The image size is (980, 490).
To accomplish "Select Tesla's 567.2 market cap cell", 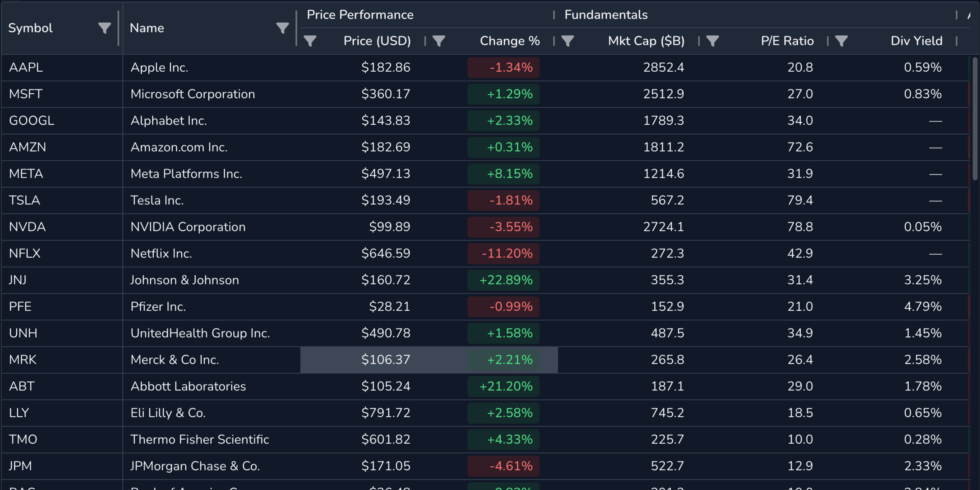I will tap(667, 200).
